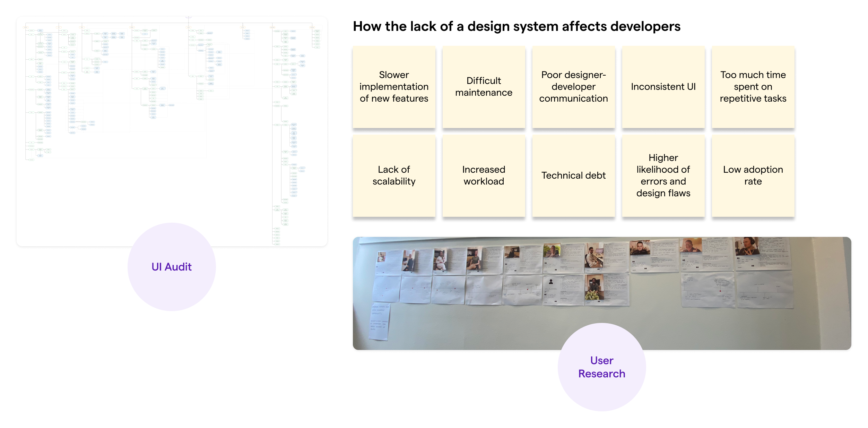Select the 'Too much time spent on repetitive tasks' note
Viewport: 868px width, 428px height.
(753, 87)
